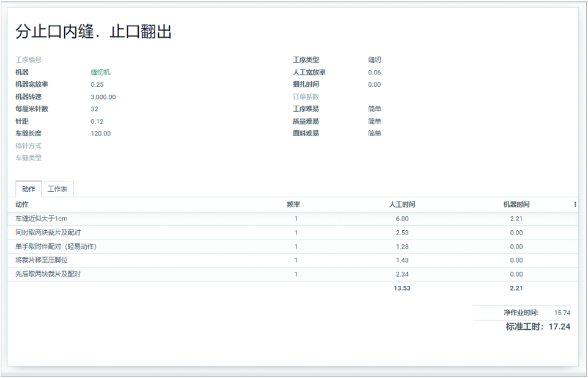Screen dimensions: 588x378
Task: Click the 人工宽放率 value 0.06
Action: [x=374, y=73]
